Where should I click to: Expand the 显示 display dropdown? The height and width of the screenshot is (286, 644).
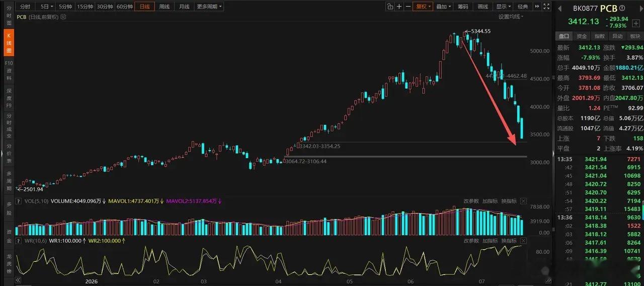tap(503, 7)
